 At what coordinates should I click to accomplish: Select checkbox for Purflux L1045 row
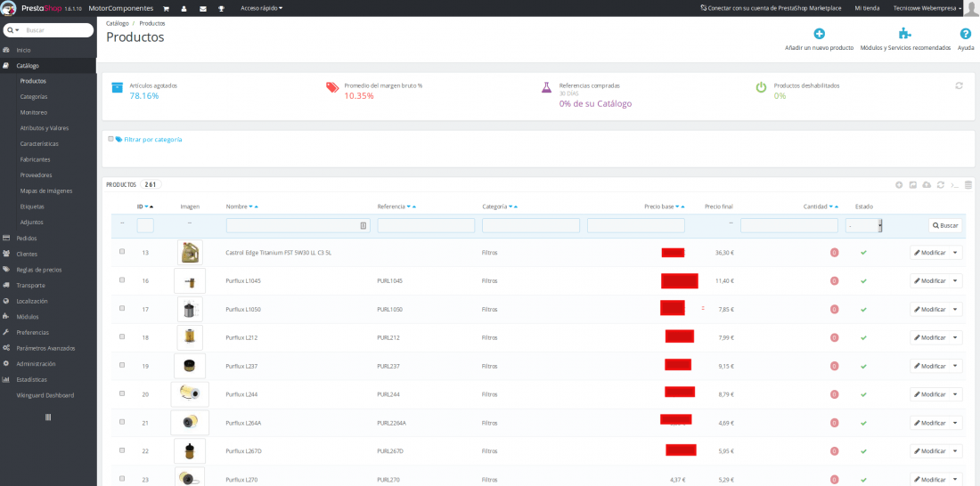[122, 279]
